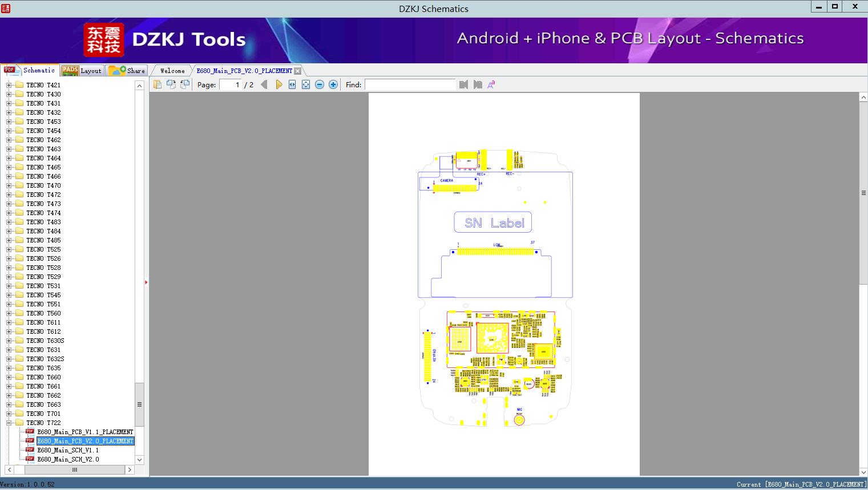
Task: Click tree panel scroll down arrow
Action: [x=139, y=460]
